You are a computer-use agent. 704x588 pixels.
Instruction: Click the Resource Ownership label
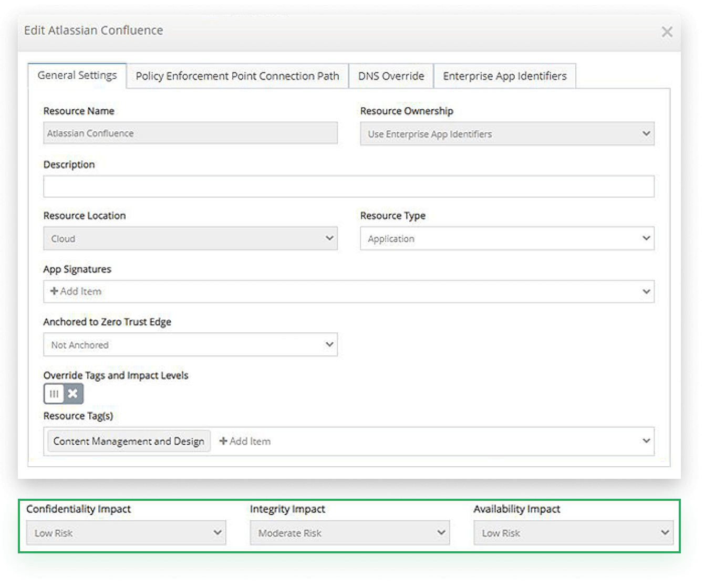point(407,111)
